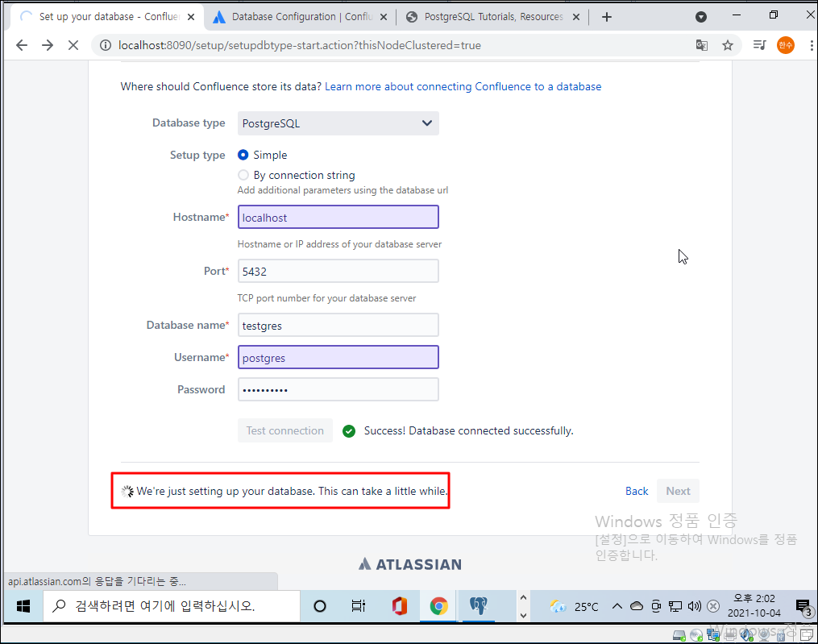The width and height of the screenshot is (818, 644).
Task: Close the 'PostgreSQL Tutorials' tab
Action: click(x=576, y=17)
